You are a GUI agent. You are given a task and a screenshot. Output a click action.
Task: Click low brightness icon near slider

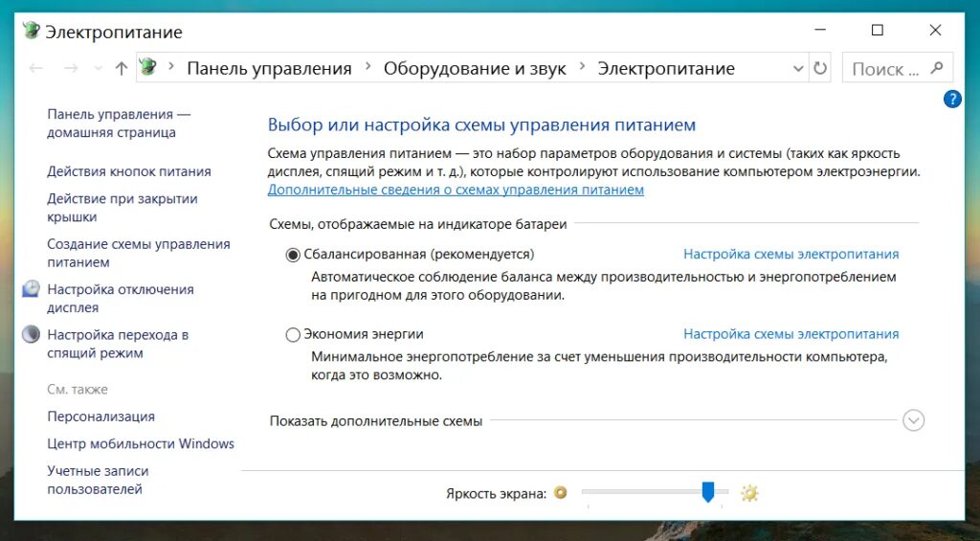tap(560, 493)
